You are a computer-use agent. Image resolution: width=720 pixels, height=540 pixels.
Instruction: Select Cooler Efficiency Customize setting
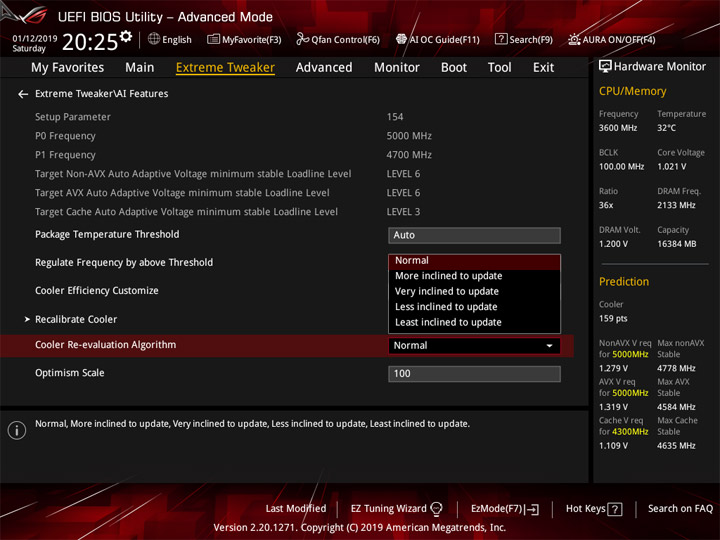point(97,291)
